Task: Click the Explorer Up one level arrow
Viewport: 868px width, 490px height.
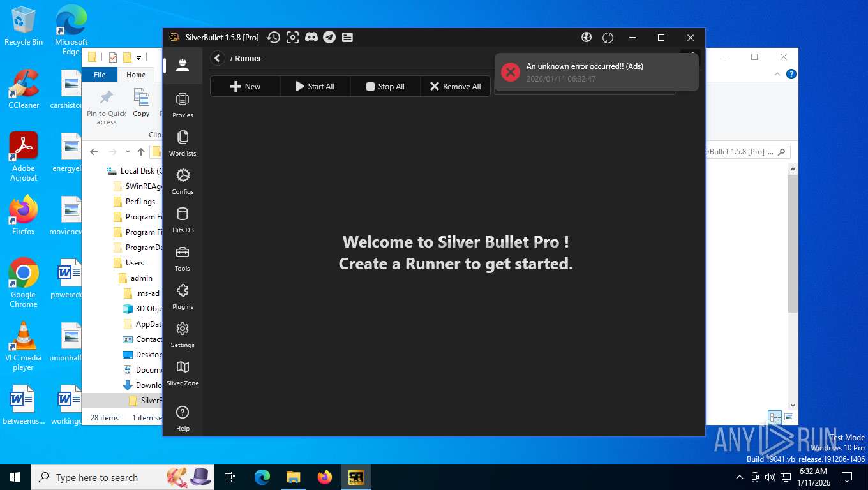Action: [141, 152]
